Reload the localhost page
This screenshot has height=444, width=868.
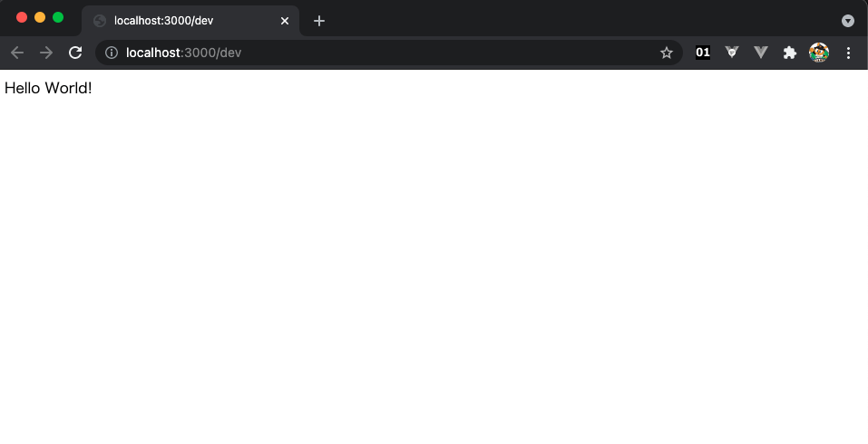(75, 53)
